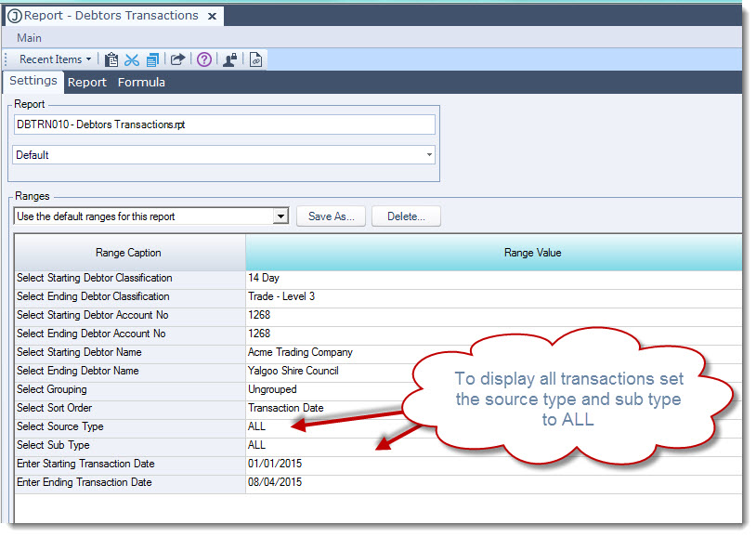The height and width of the screenshot is (537, 756).
Task: Click the Copy documents icon
Action: point(152,59)
